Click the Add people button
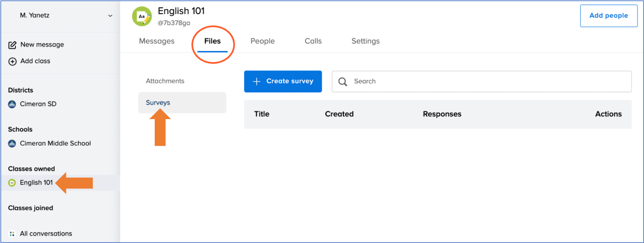The width and height of the screenshot is (644, 243). (x=608, y=16)
